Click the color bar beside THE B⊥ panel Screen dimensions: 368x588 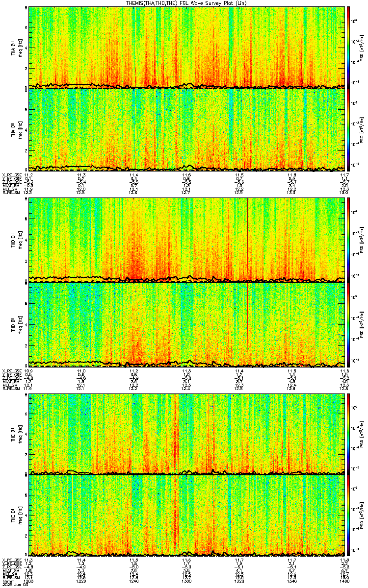pyautogui.click(x=349, y=434)
